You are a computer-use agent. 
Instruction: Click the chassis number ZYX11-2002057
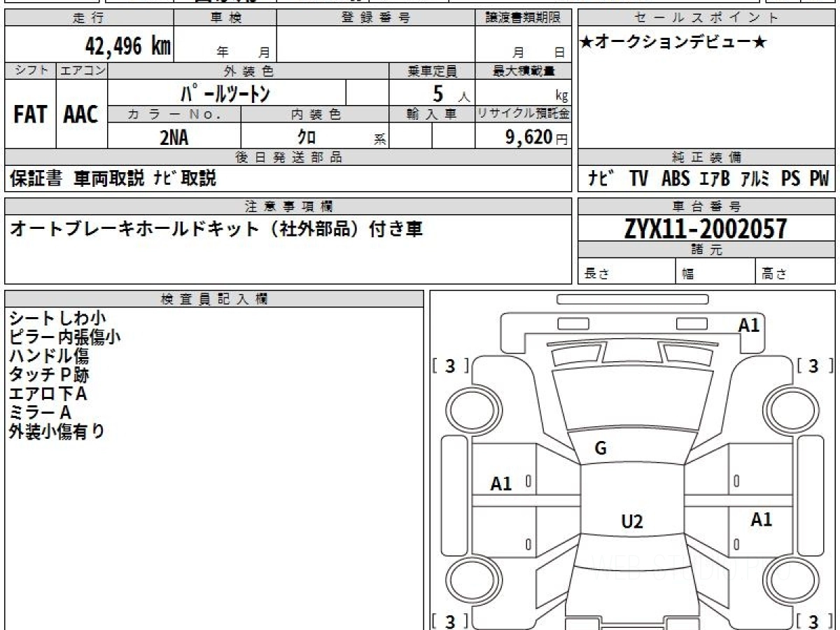point(706,228)
